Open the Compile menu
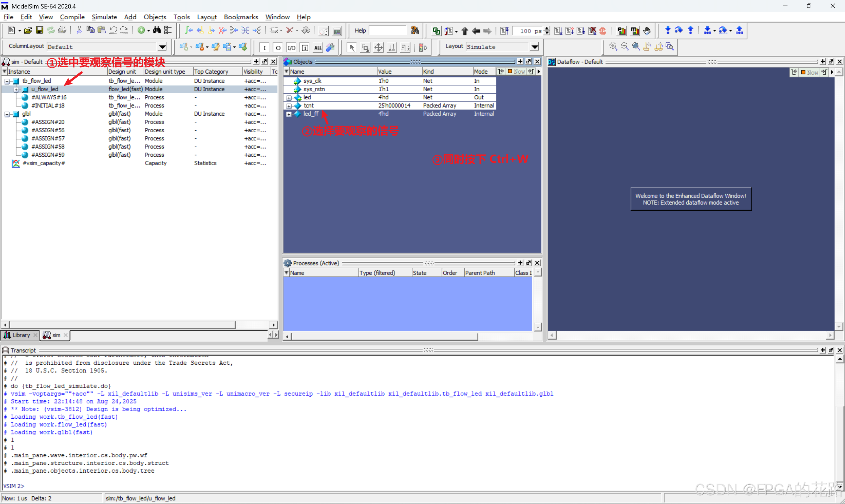The image size is (845, 504). [72, 17]
